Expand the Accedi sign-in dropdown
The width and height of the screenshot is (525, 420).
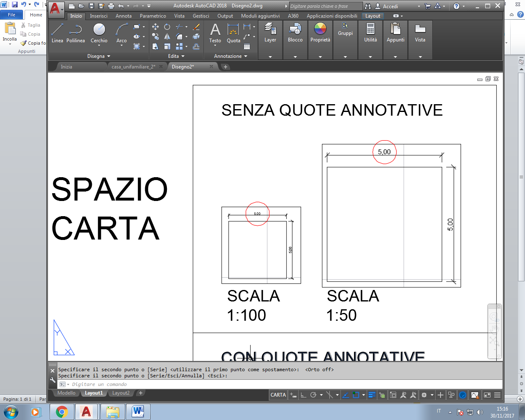click(x=419, y=7)
